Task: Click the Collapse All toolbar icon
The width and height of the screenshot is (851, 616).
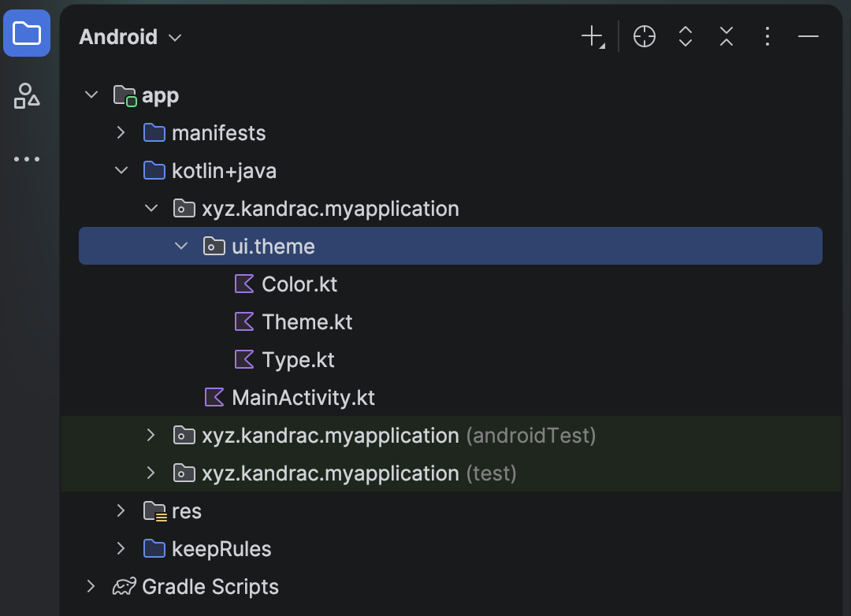Action: (x=727, y=37)
